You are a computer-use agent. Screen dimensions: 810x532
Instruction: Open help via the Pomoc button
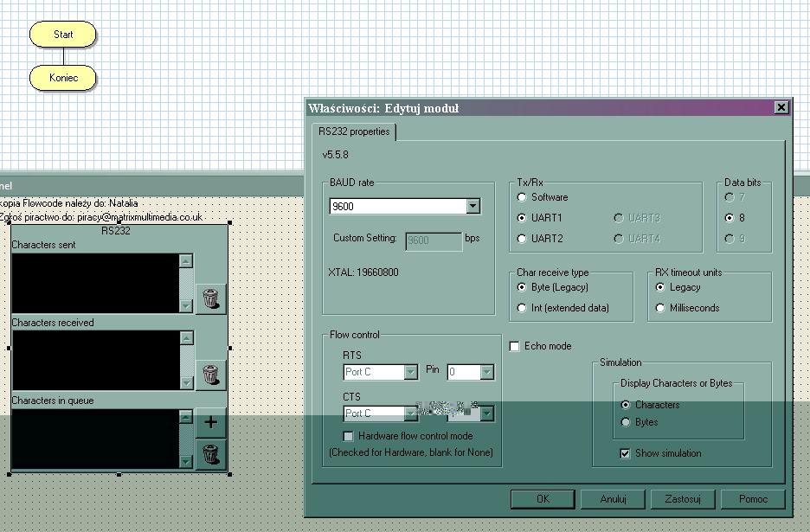point(753,499)
